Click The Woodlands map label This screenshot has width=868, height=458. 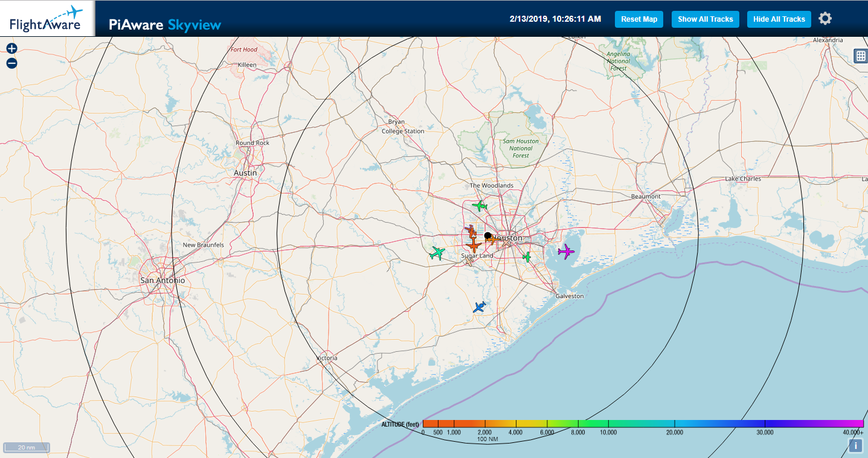[492, 185]
